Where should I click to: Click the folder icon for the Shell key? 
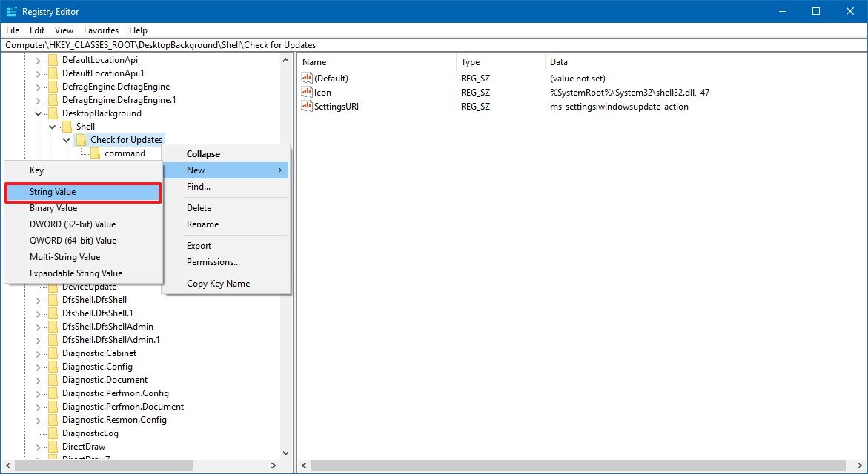coord(65,126)
